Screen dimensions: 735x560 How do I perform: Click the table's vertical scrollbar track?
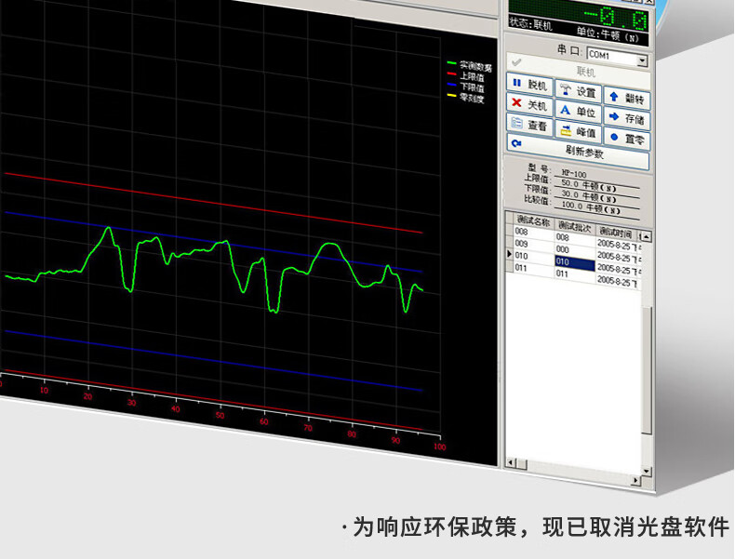coord(647,372)
